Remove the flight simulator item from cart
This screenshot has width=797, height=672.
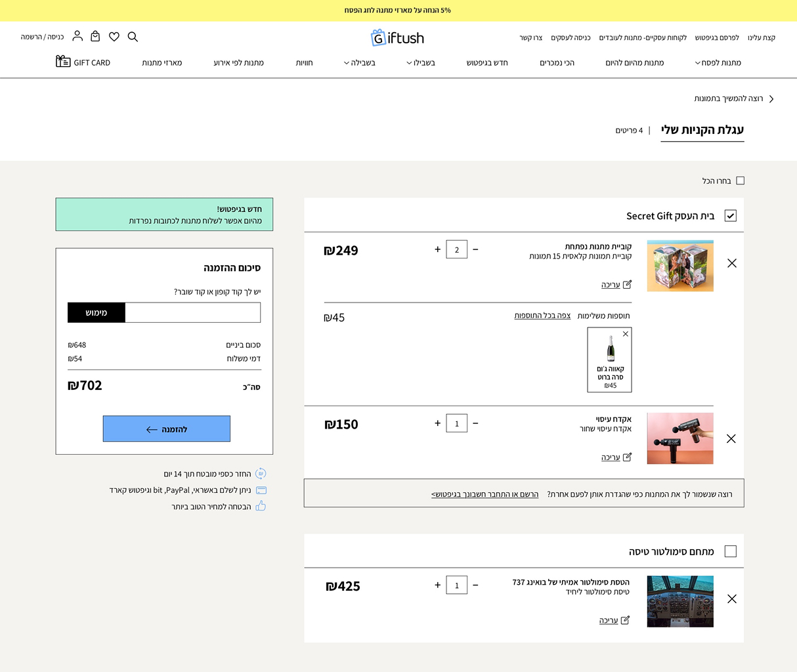[731, 598]
